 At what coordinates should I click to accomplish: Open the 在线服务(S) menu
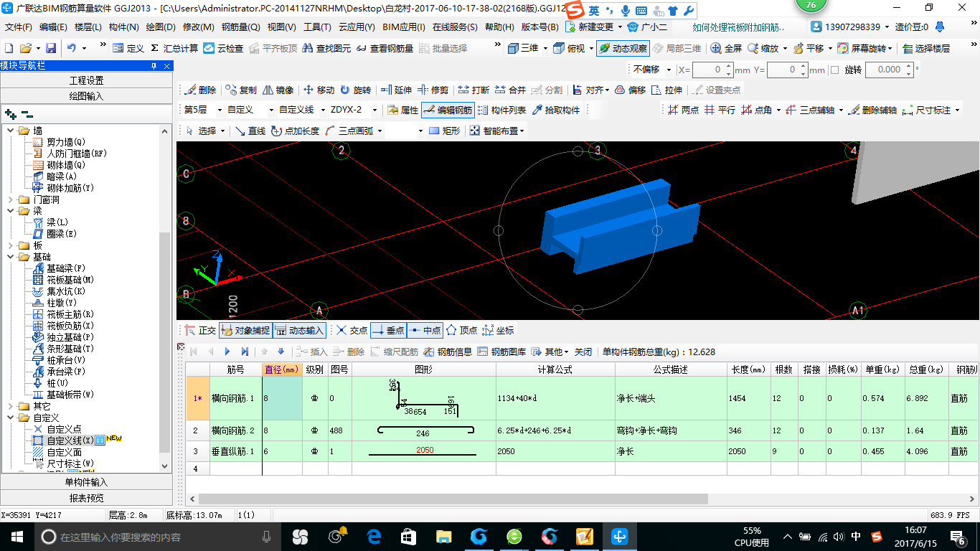click(455, 27)
